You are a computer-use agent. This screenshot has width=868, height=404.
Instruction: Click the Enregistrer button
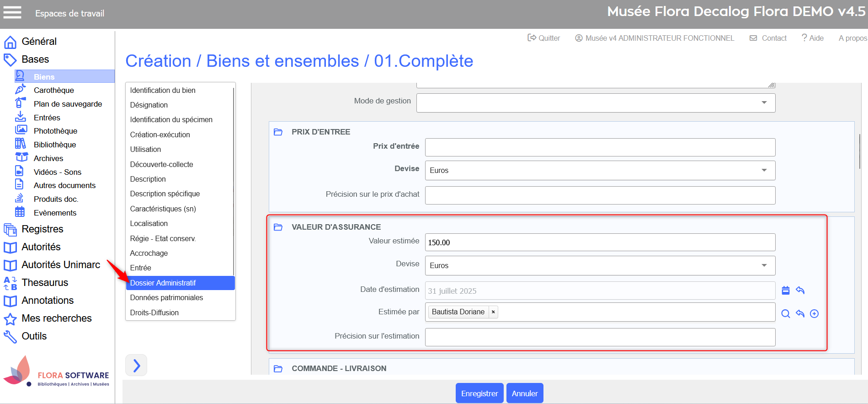point(479,393)
